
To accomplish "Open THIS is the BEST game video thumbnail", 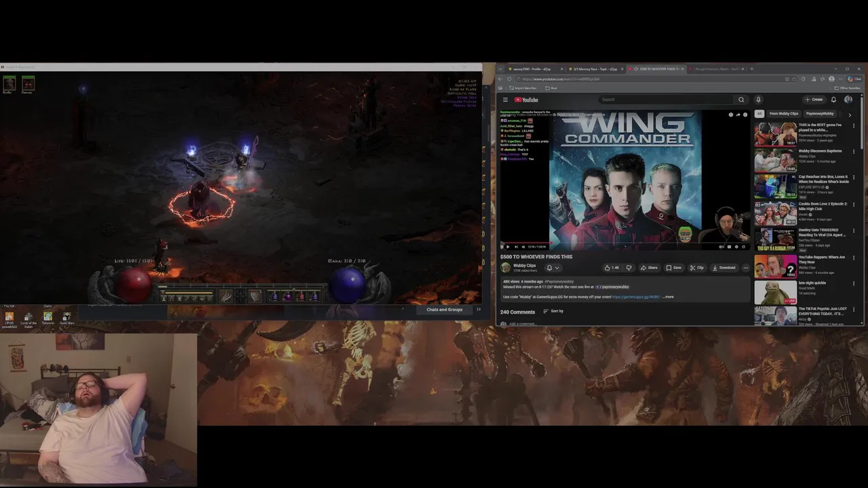I will (x=776, y=134).
